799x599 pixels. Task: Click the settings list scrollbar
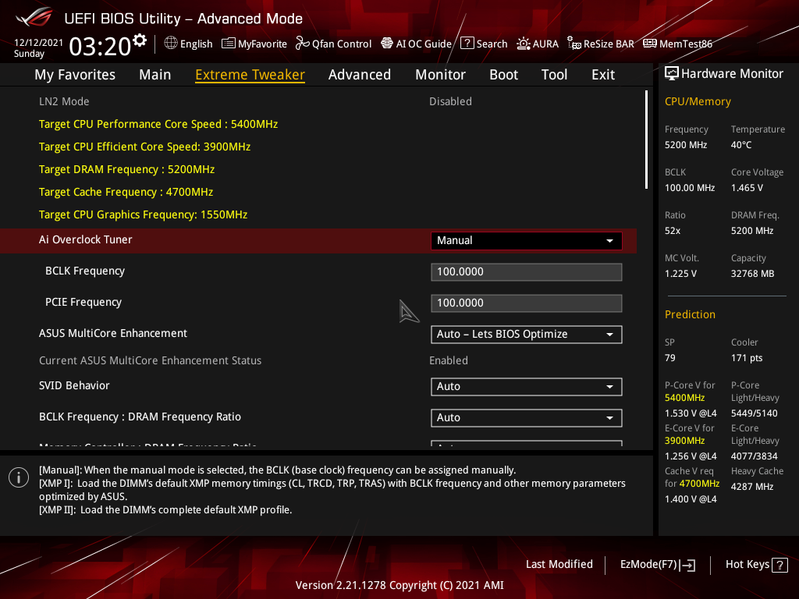pos(646,140)
